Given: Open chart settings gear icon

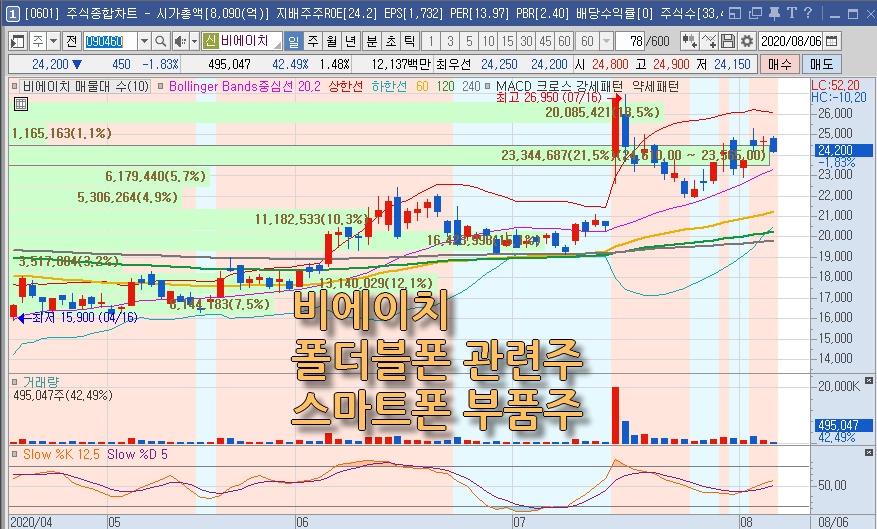Looking at the screenshot, I should (x=746, y=41).
